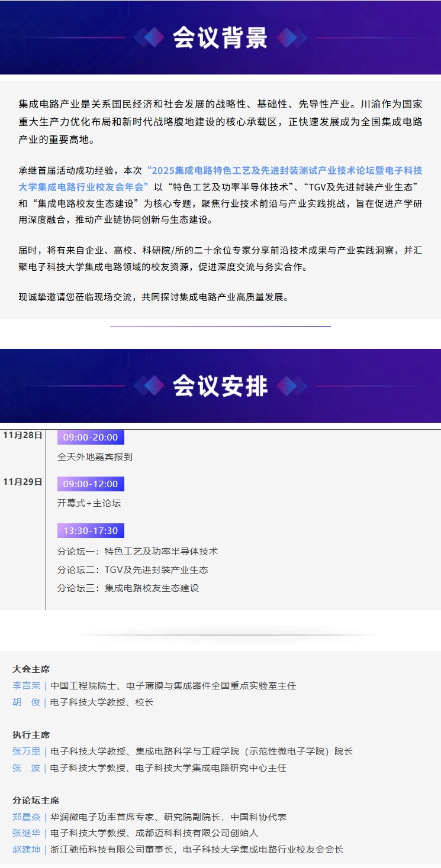Screen dimensions: 441x868
Task: Click the name 李言荣 under 大会主席
Action: (x=27, y=686)
